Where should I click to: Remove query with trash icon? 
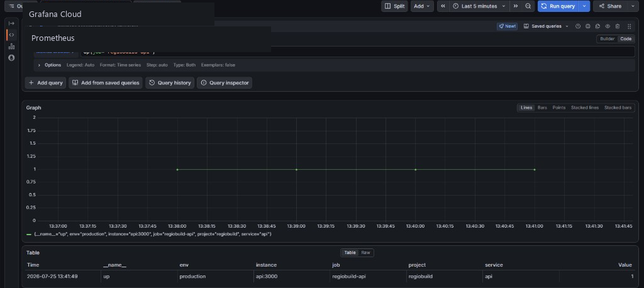click(x=618, y=26)
